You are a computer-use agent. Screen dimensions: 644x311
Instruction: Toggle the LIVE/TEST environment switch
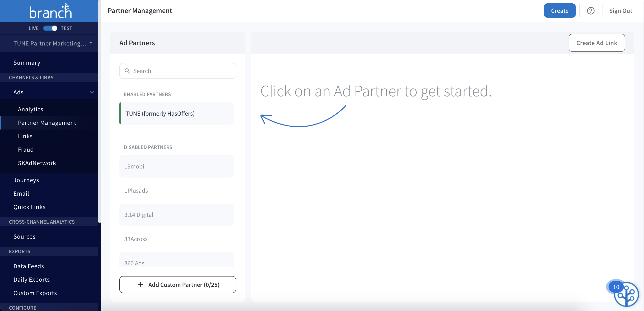tap(50, 28)
